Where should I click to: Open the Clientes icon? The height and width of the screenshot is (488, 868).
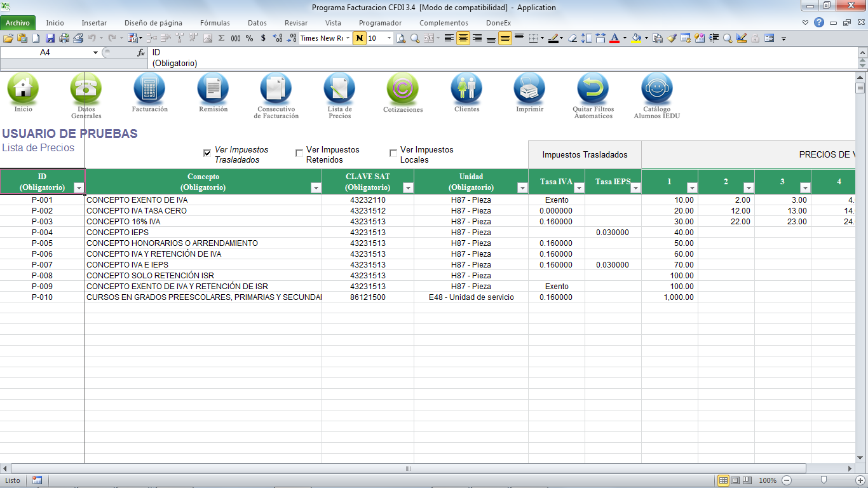coord(466,88)
